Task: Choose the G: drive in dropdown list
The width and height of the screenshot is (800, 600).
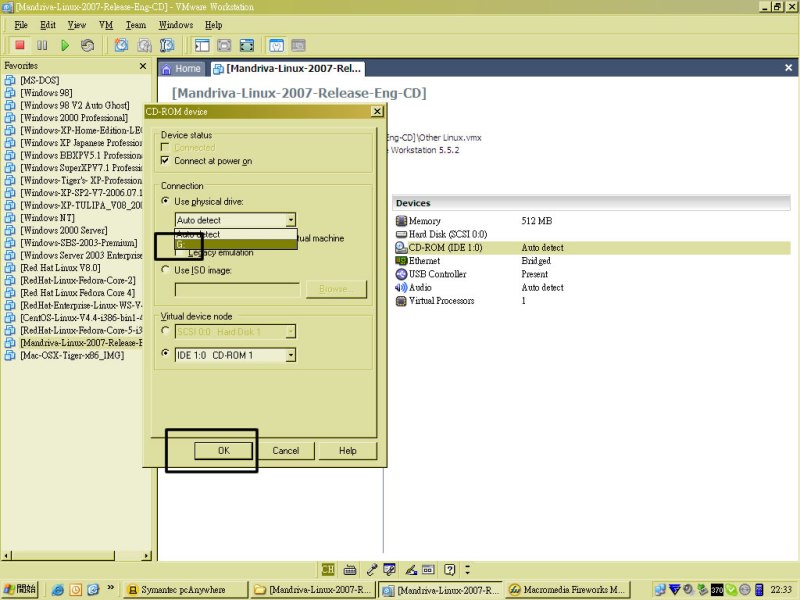Action: point(236,244)
